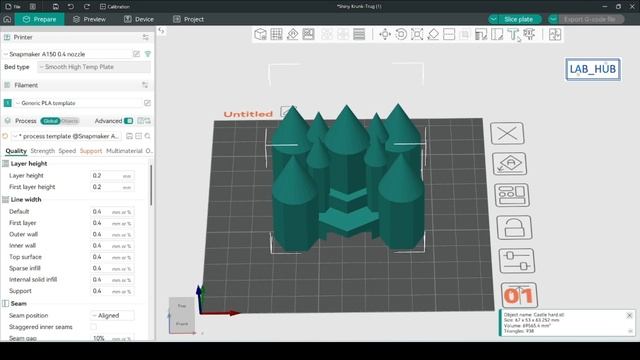Open the File menu
The height and width of the screenshot is (360, 640).
pyautogui.click(x=13, y=7)
